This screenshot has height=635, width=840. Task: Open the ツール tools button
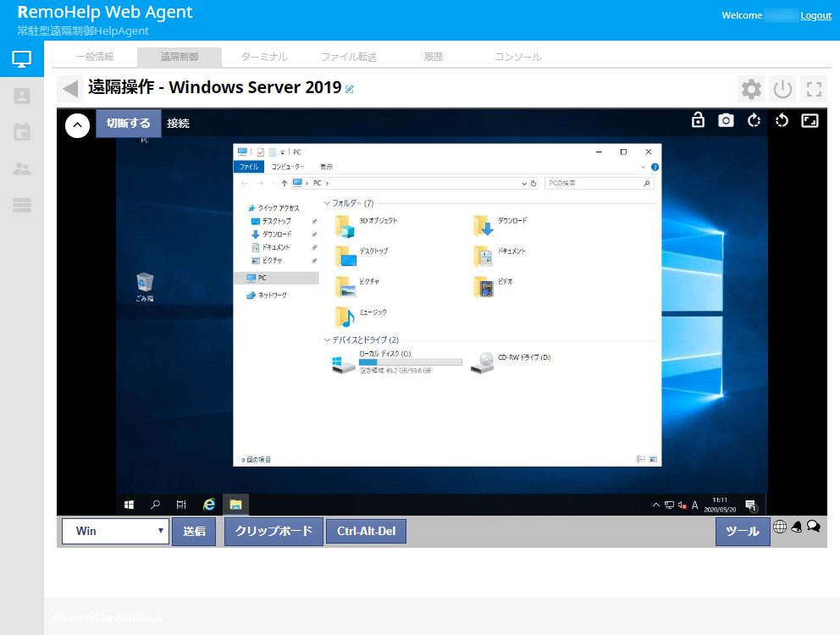coord(743,532)
